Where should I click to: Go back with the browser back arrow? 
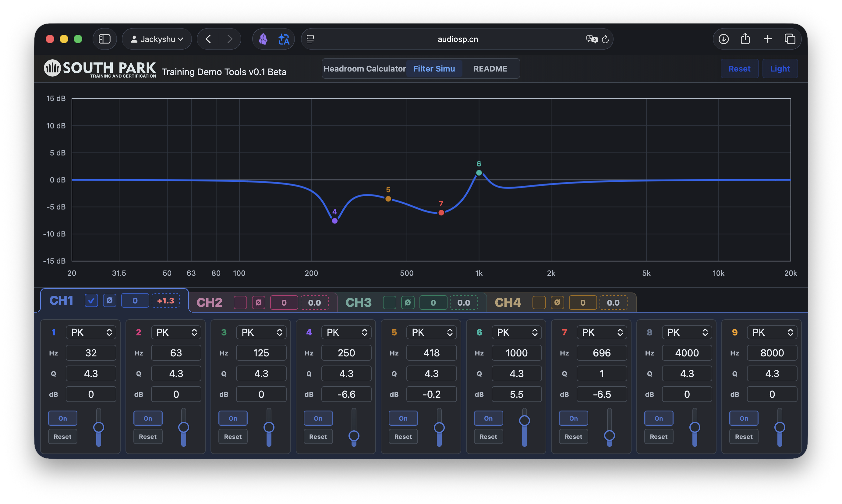point(208,39)
